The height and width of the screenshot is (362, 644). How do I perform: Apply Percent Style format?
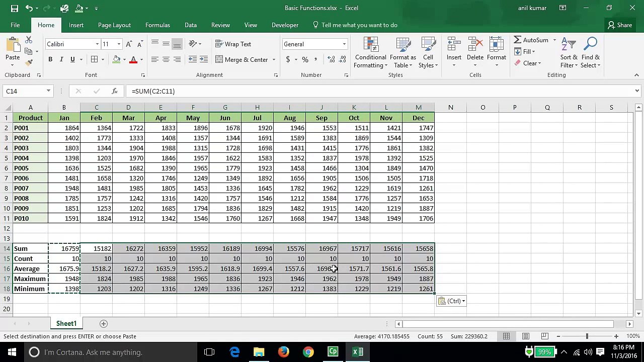(305, 59)
